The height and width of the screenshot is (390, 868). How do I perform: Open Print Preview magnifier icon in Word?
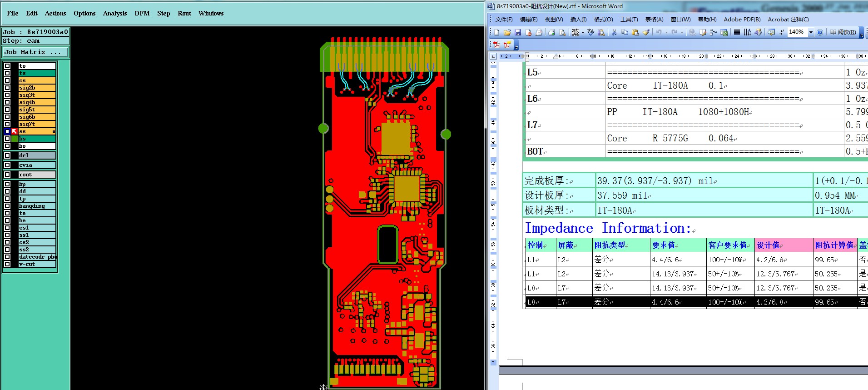pyautogui.click(x=562, y=32)
